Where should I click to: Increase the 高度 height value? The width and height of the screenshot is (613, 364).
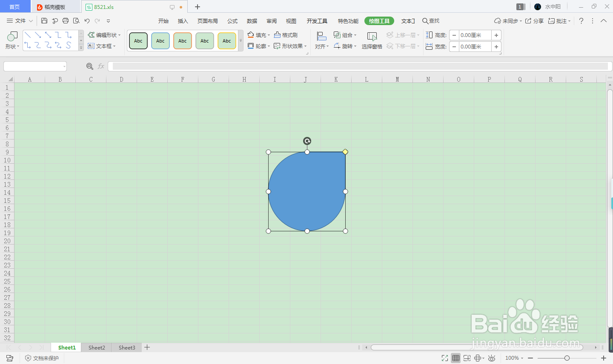tap(496, 35)
